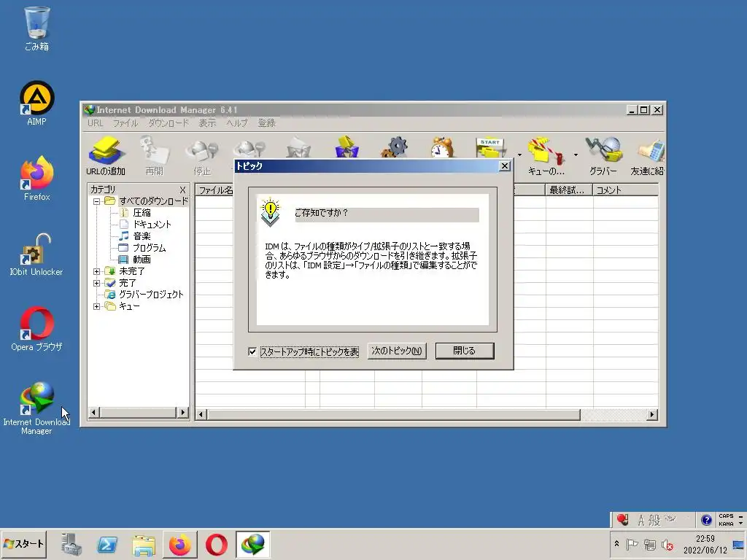Open the START queue dropdown arrow
747x560 pixels.
pyautogui.click(x=519, y=155)
